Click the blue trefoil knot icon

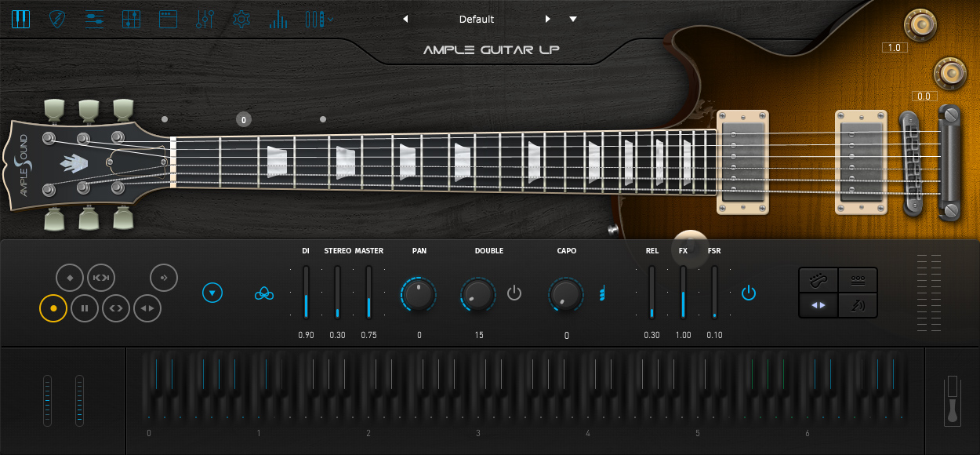tap(264, 293)
